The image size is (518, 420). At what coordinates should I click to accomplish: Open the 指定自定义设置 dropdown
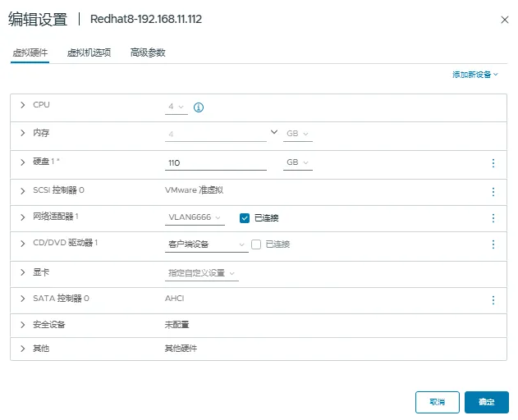pos(201,273)
